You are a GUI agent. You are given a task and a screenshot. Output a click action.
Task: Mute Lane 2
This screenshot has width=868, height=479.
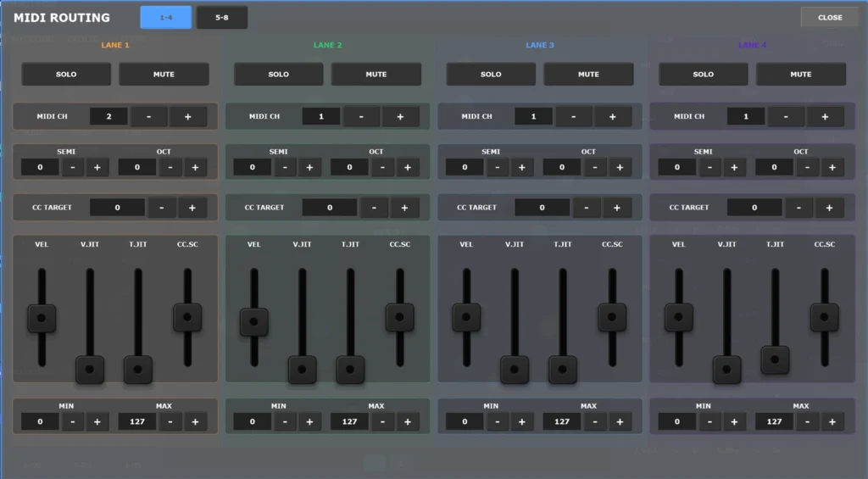point(376,75)
